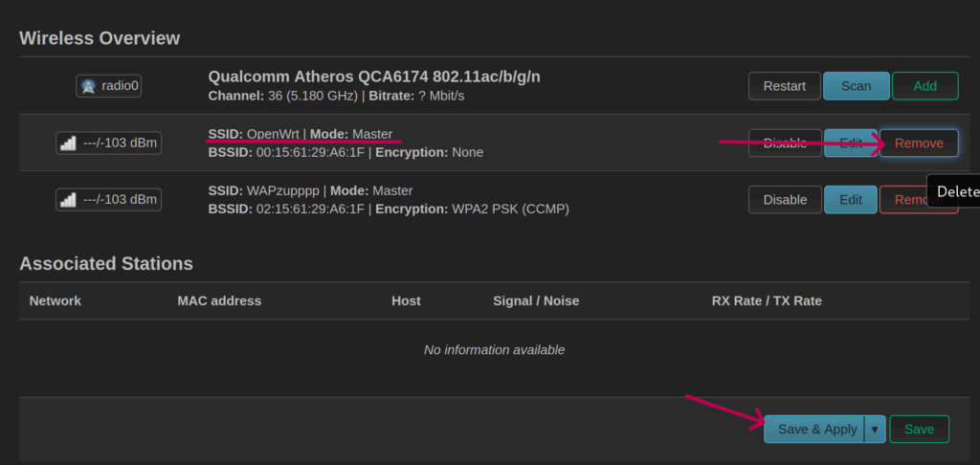Click signal strength icon for OpenWrt network
This screenshot has height=465, width=980.
pos(68,144)
